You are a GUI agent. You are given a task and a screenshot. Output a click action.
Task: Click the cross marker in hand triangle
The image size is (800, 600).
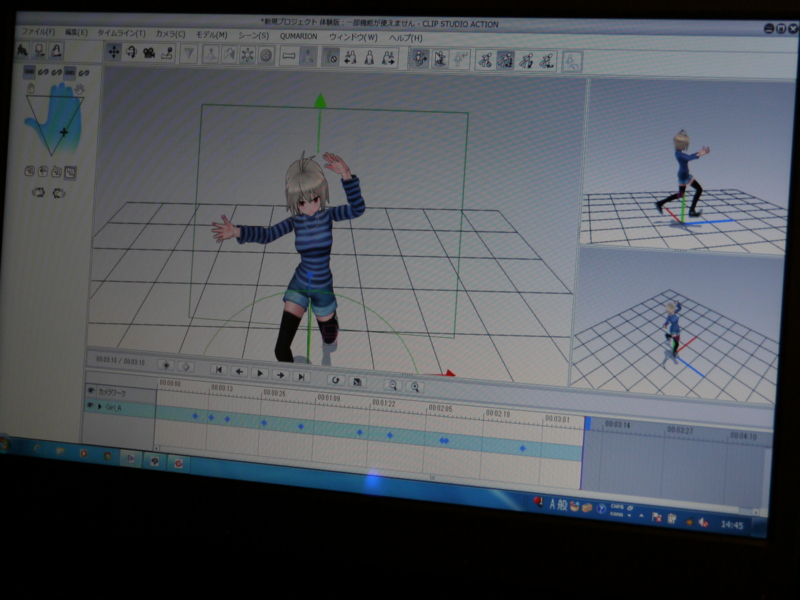tap(64, 133)
